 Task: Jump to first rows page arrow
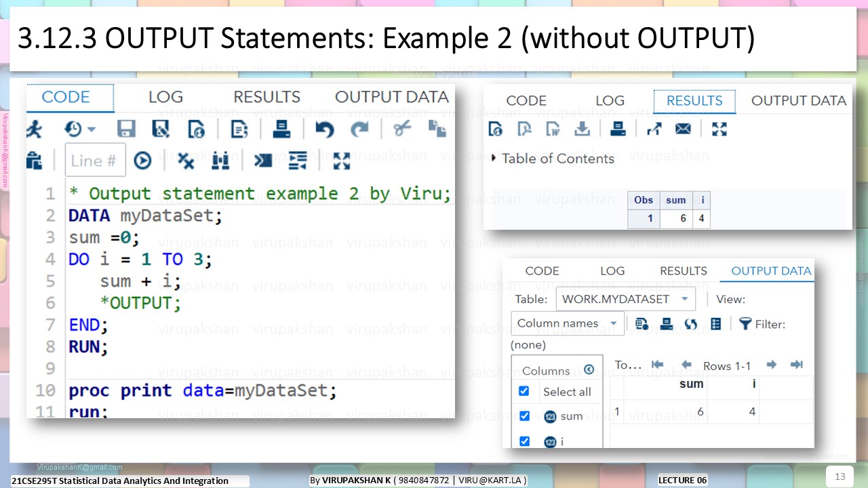coord(657,365)
